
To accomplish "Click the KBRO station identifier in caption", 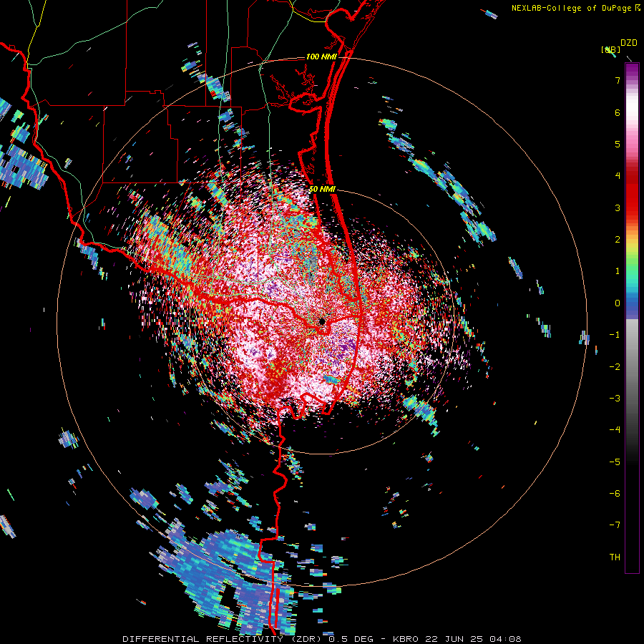I will point(406,639).
